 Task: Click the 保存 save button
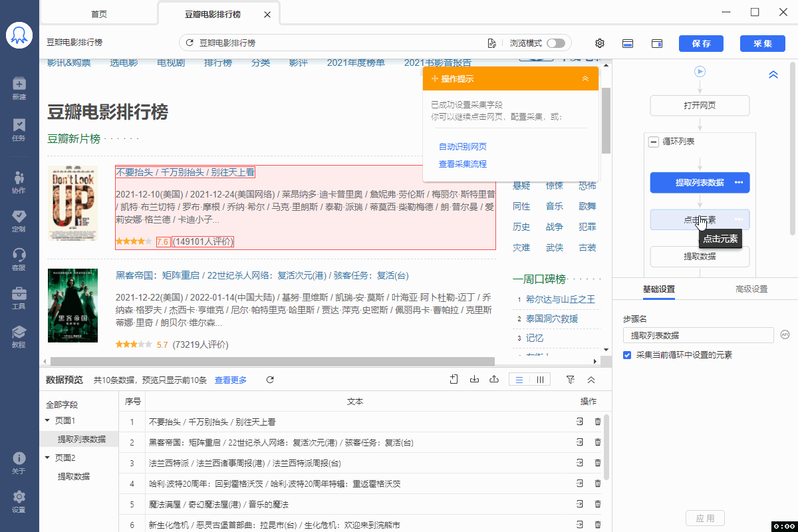click(x=701, y=43)
